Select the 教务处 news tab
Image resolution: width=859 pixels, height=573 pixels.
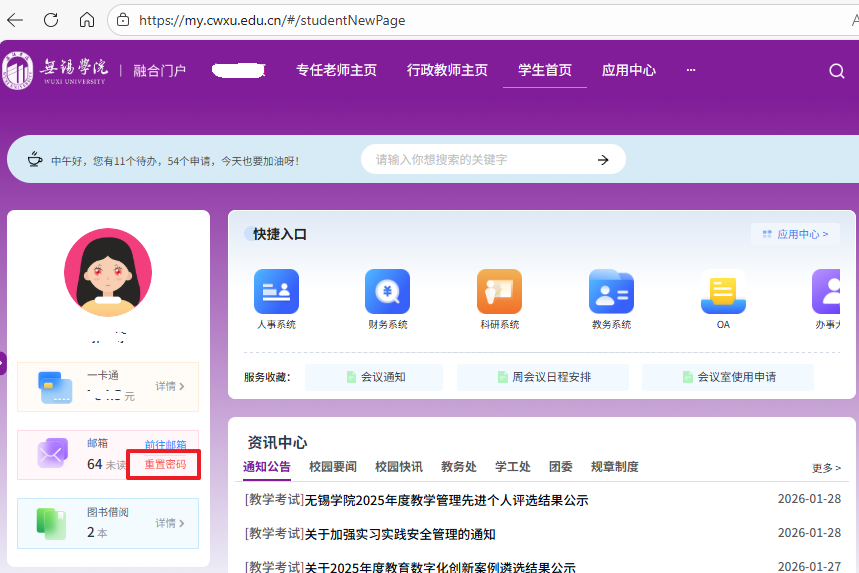(x=459, y=467)
